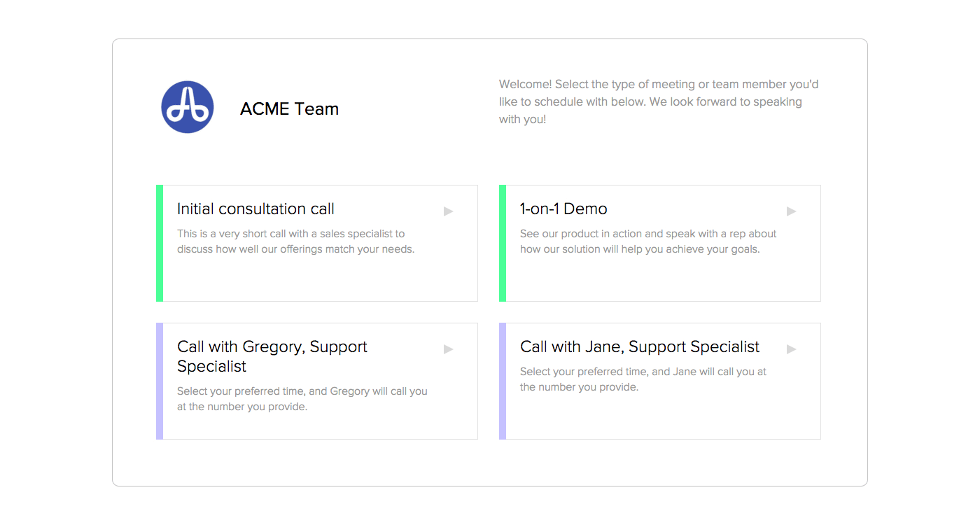Click arrow icon on Gregory's call card
The image size is (980, 525).
click(x=449, y=349)
